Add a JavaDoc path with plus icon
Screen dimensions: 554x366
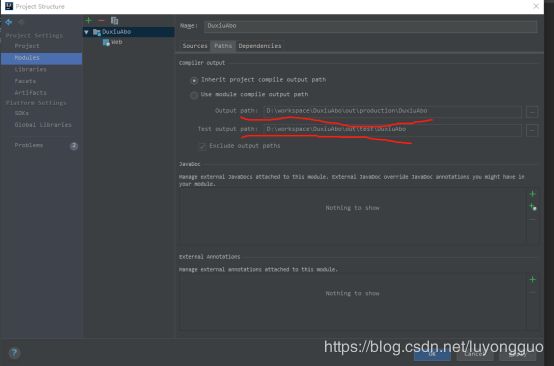point(532,194)
